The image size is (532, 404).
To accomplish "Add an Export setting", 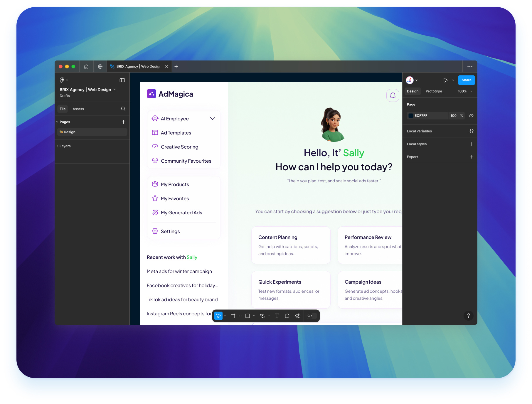I will click(472, 157).
